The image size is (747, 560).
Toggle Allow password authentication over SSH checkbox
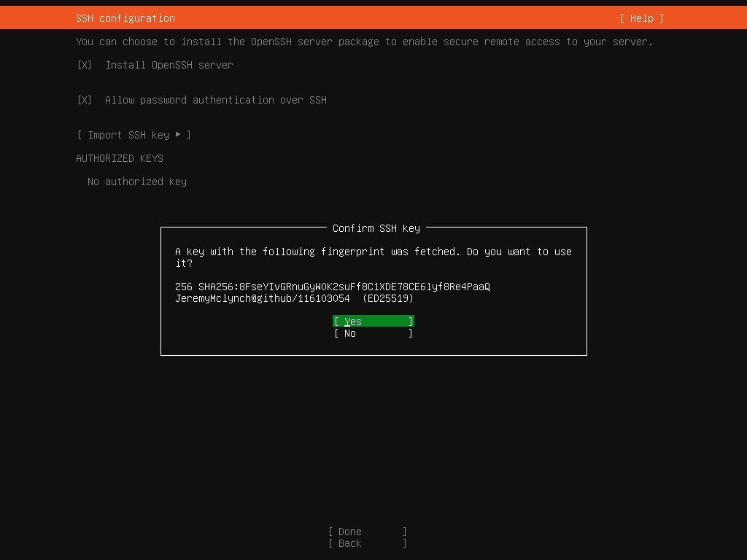tap(85, 100)
